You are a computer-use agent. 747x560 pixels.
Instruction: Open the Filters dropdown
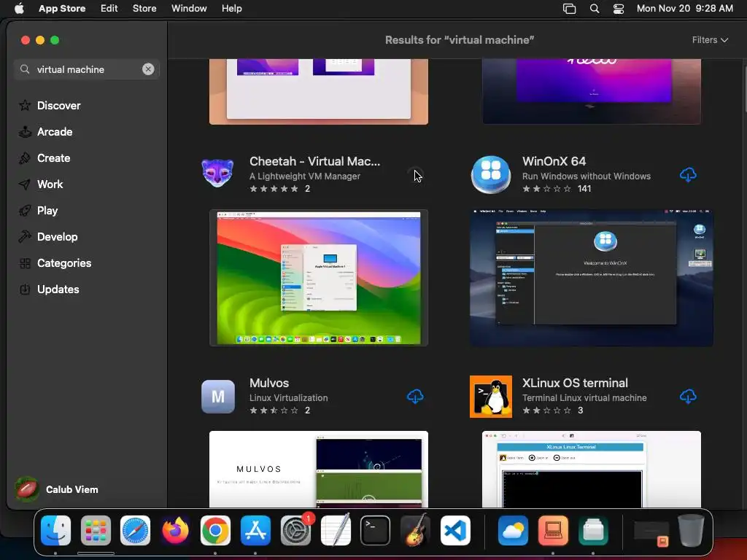click(710, 40)
